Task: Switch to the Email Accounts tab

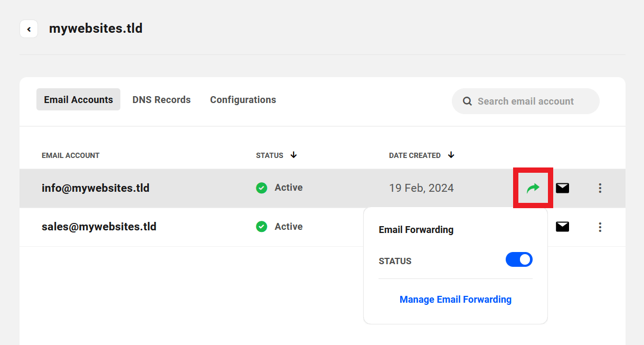Action: (78, 99)
